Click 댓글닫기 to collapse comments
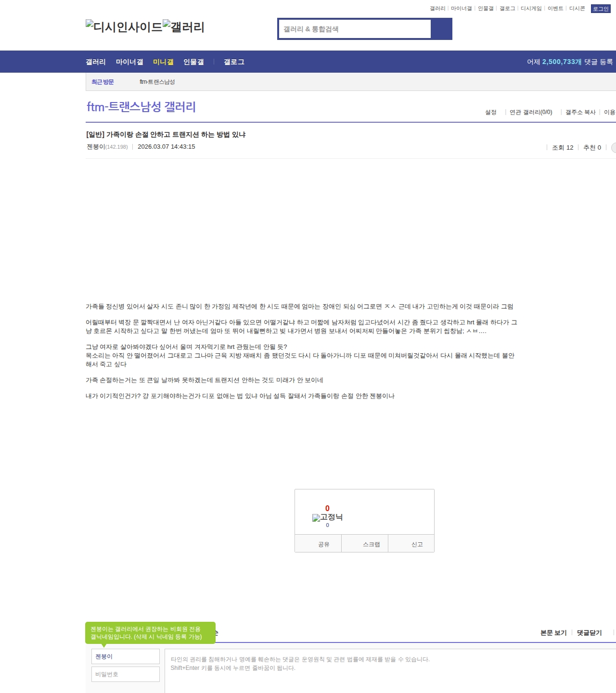Viewport: 616px width, 693px height. (x=590, y=633)
